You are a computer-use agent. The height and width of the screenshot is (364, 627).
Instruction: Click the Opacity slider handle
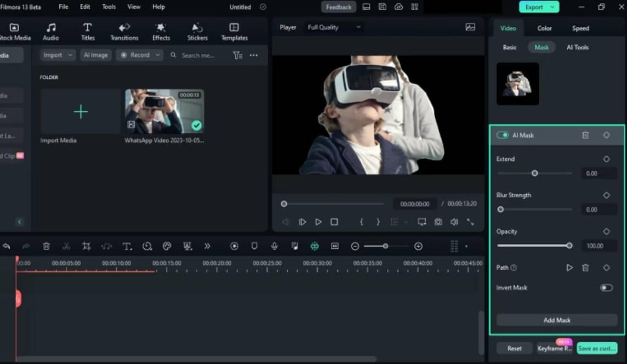tap(569, 246)
